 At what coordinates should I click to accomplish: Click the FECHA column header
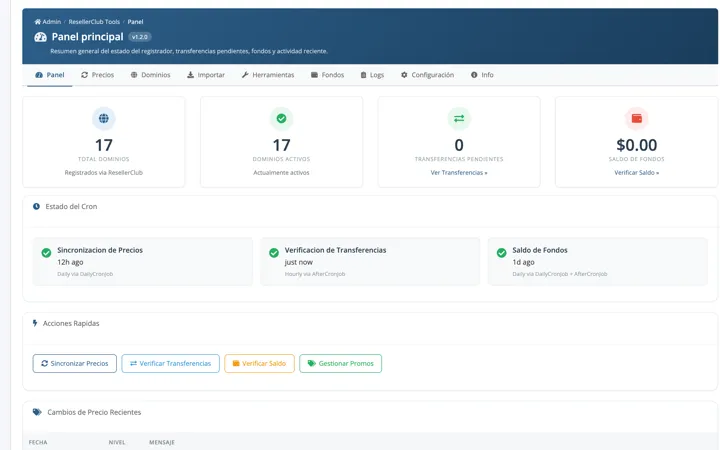38,442
